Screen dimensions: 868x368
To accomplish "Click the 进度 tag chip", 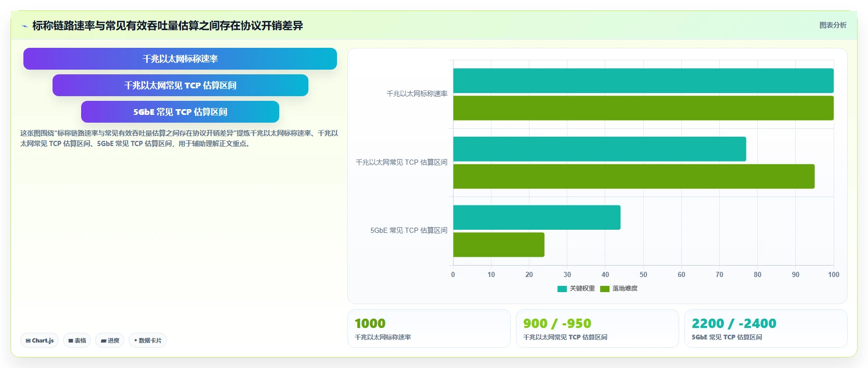I will pyautogui.click(x=110, y=340).
